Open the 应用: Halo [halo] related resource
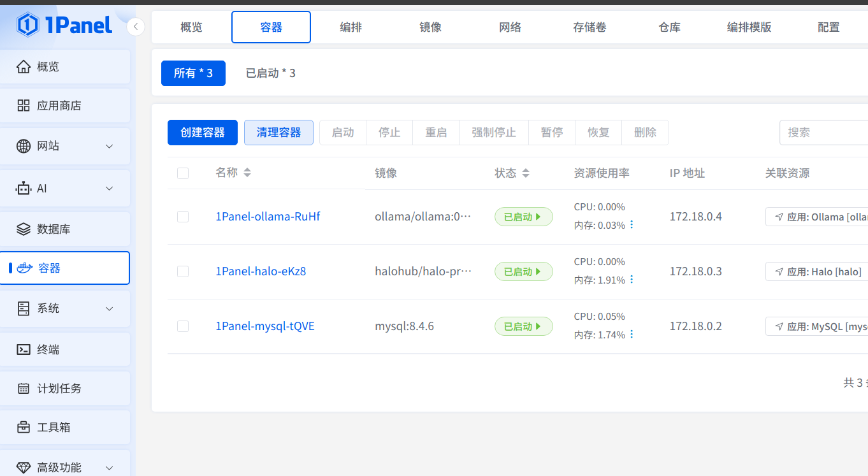The height and width of the screenshot is (476, 868). 818,271
